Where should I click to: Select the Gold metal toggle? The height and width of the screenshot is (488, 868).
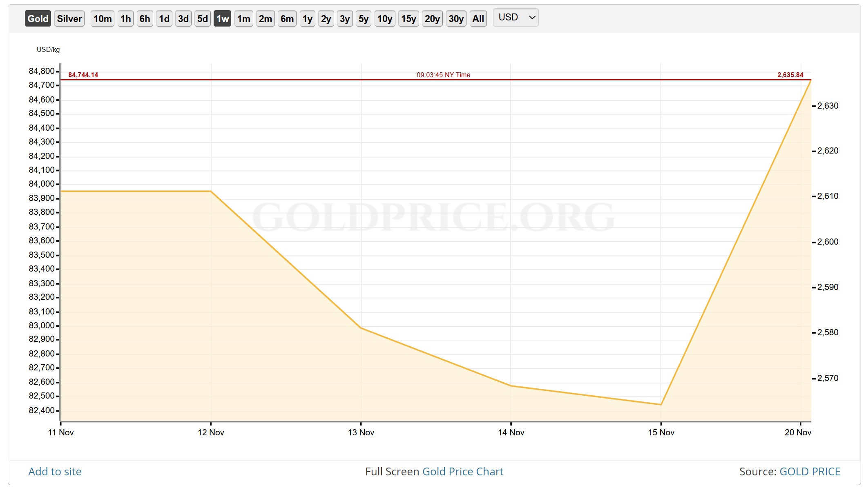click(x=38, y=19)
